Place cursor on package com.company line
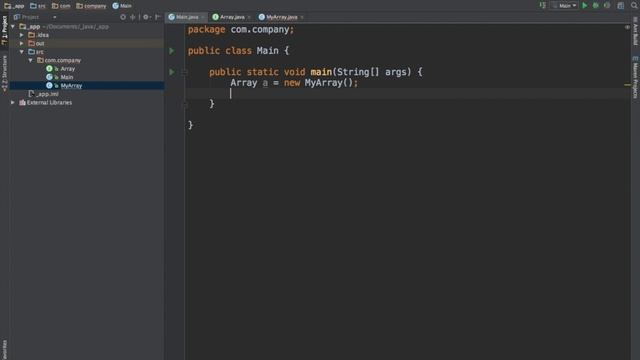The image size is (640, 360). pyautogui.click(x=241, y=30)
